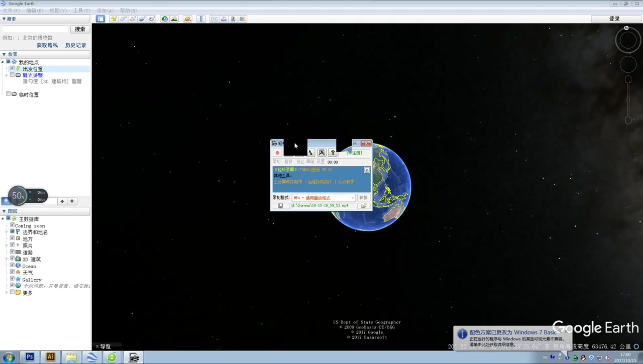The height and width of the screenshot is (364, 643).
Task: Click the red record button in recorder
Action: click(277, 153)
